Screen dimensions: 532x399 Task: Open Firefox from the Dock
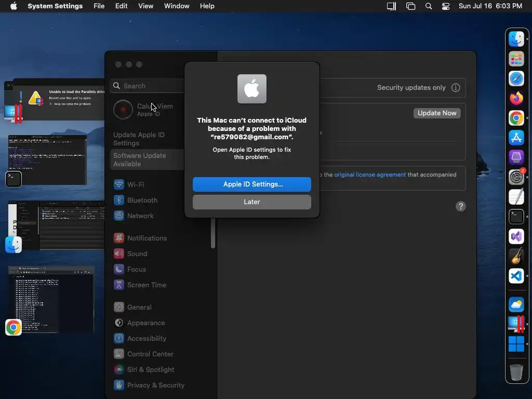(x=516, y=98)
